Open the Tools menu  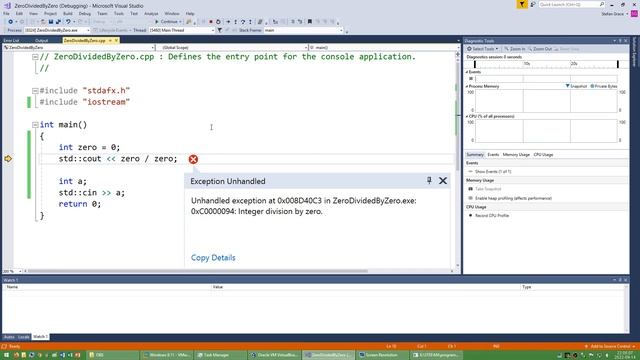119,13
